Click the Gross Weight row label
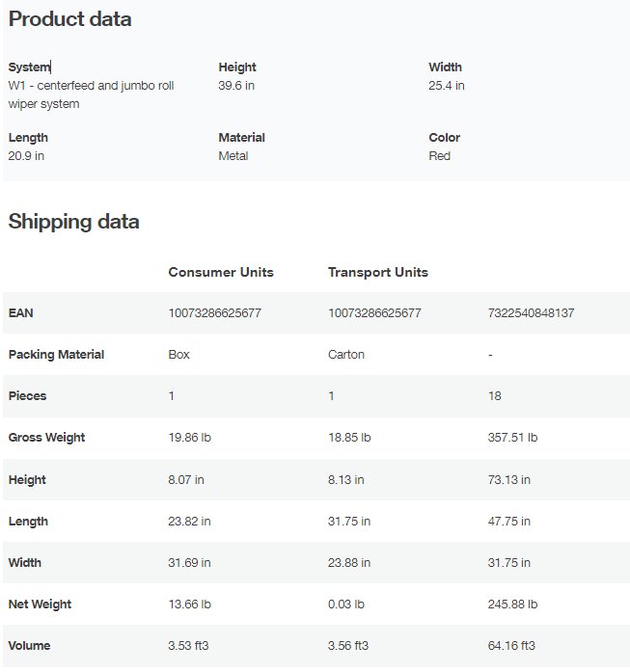This screenshot has height=672, width=630. tap(46, 438)
